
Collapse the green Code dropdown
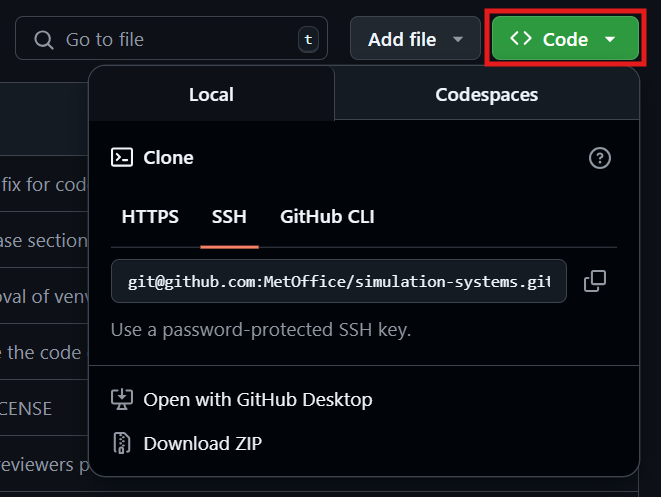point(564,40)
